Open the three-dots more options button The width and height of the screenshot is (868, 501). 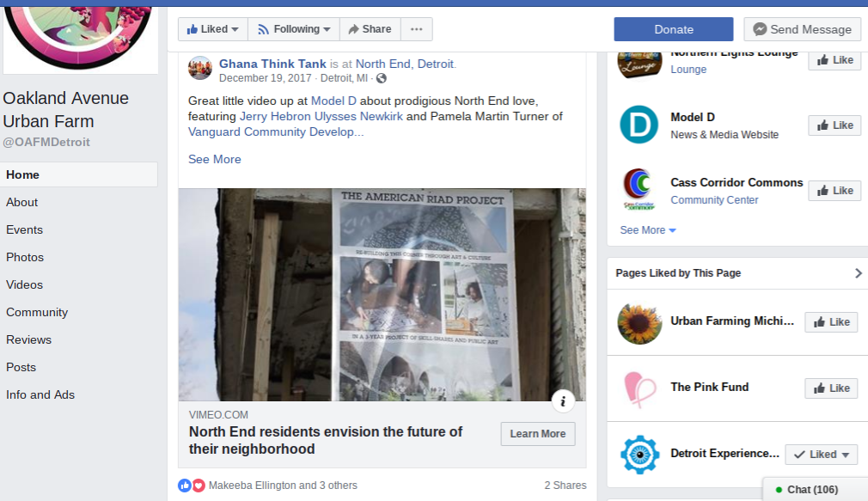point(416,29)
